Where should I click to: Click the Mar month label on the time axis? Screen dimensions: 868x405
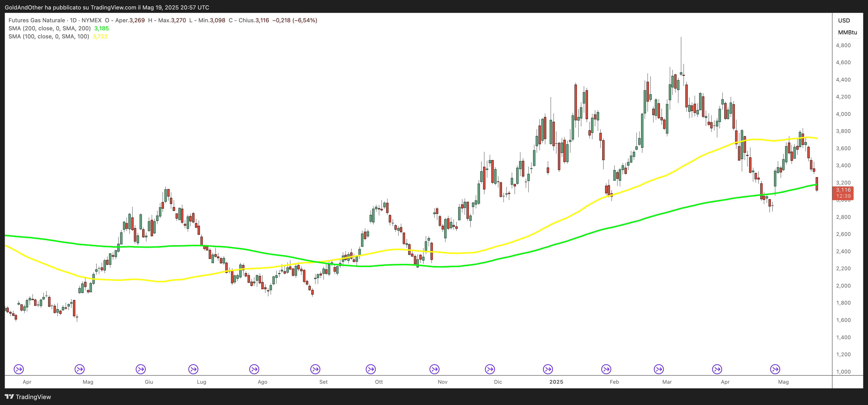(667, 382)
